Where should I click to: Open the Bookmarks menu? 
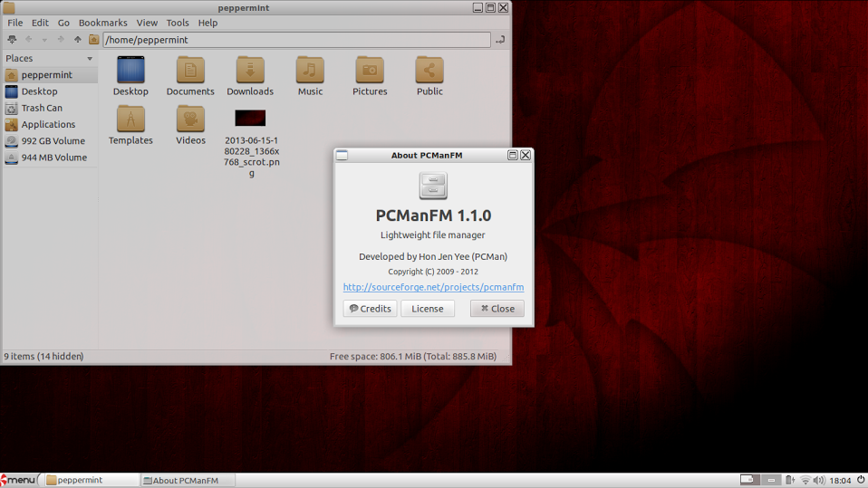103,23
